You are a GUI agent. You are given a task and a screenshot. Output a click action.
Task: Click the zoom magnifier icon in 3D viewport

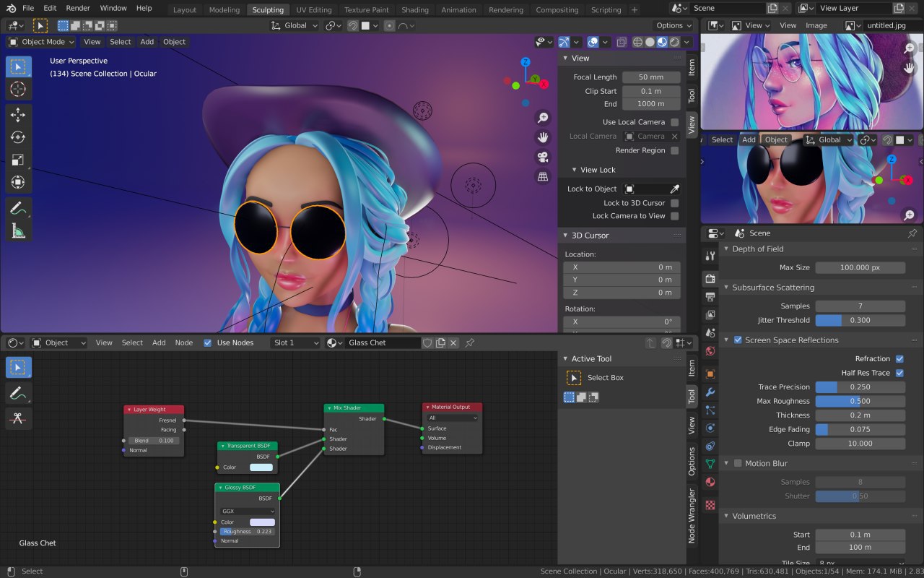(x=543, y=118)
